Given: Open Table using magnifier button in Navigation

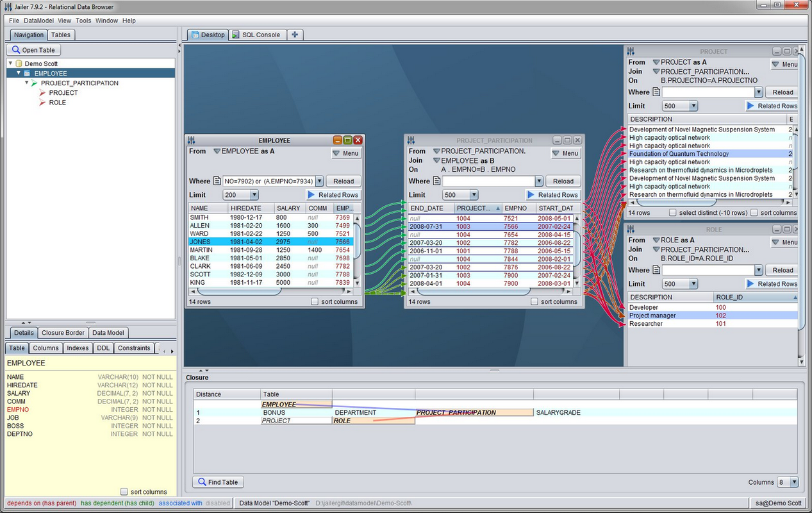Looking at the screenshot, I should point(33,50).
